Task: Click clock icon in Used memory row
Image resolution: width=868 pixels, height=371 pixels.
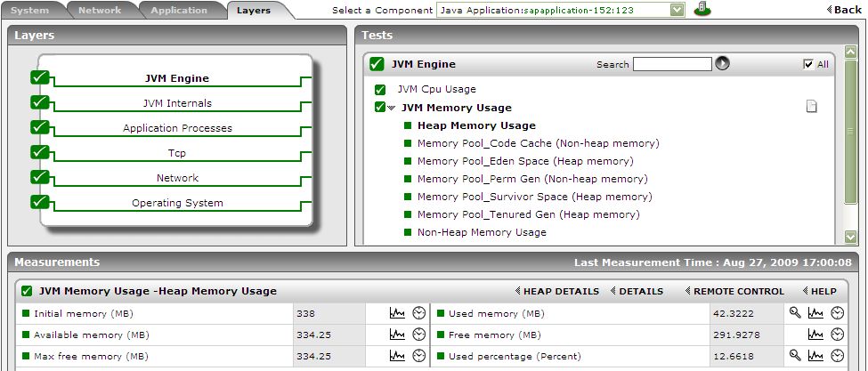Action: point(838,313)
